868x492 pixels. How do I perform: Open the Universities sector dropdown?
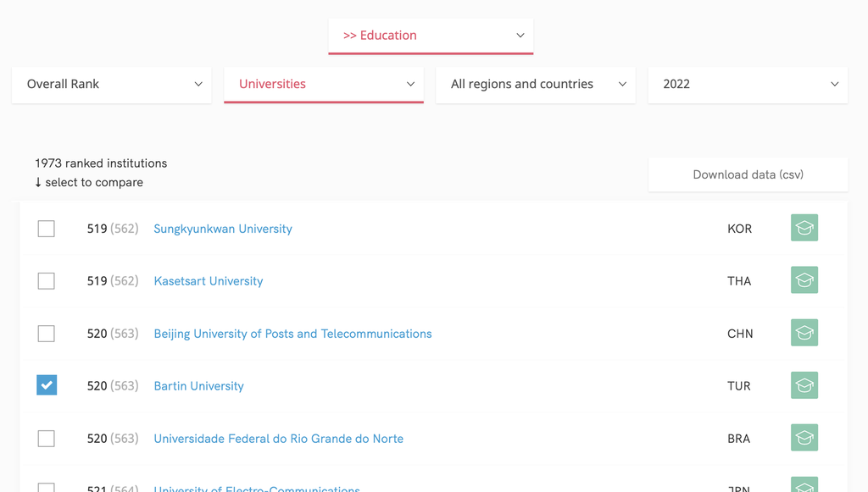pyautogui.click(x=324, y=85)
